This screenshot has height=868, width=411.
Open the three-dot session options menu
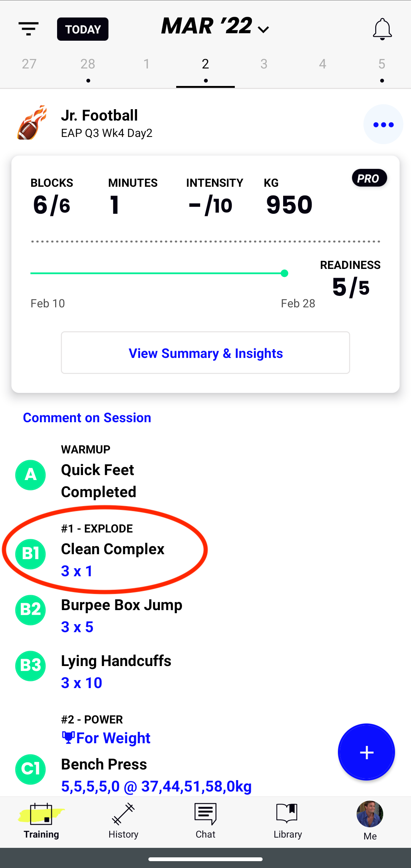pos(383,124)
